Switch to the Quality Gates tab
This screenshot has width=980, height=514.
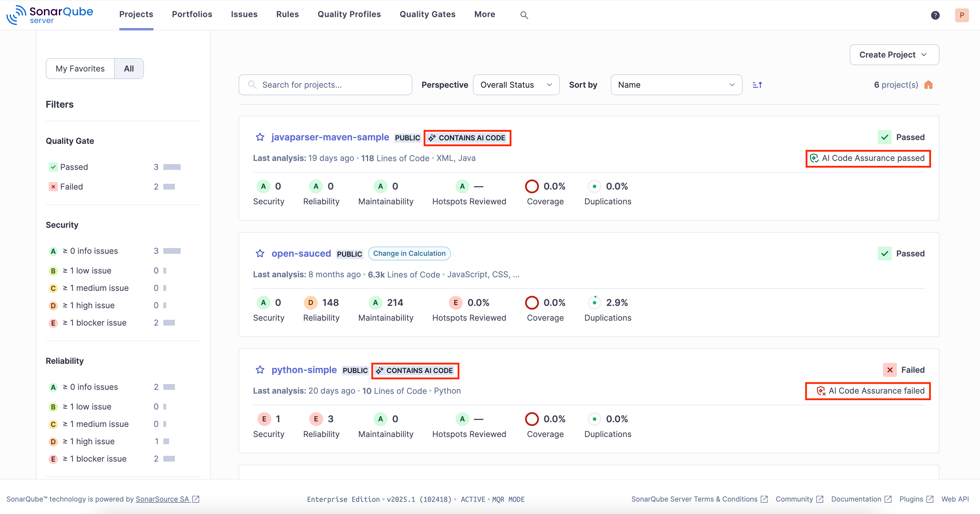(427, 14)
